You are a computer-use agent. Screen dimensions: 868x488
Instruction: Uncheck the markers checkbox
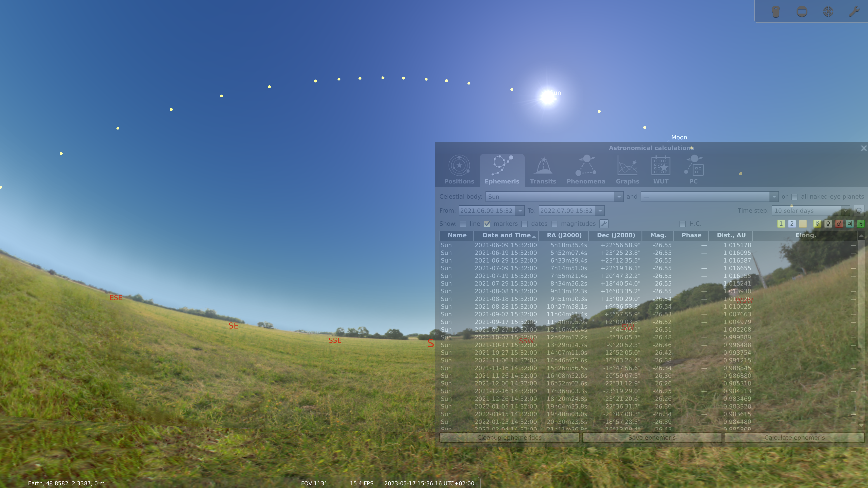[x=487, y=224]
